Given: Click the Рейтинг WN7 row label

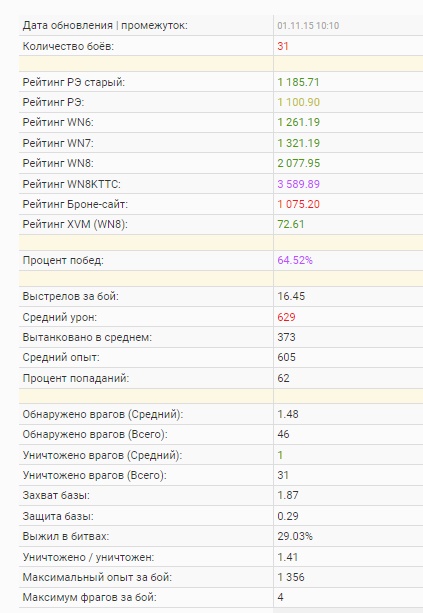Looking at the screenshot, I should 58,143.
